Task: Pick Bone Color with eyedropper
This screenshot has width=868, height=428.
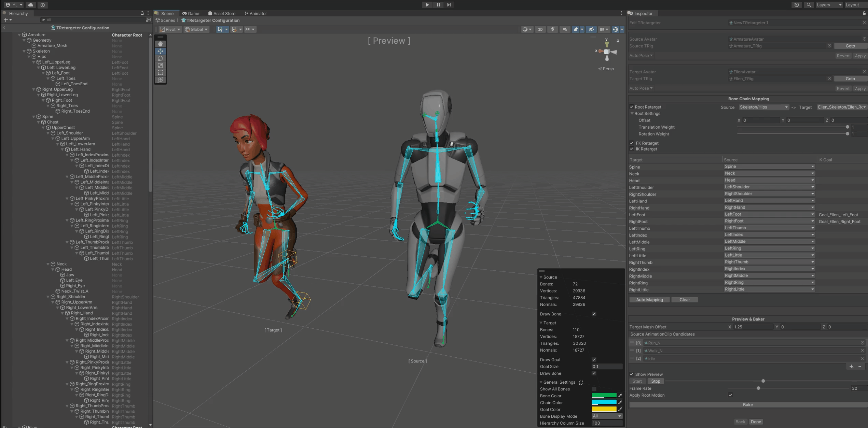Action: (x=620, y=396)
